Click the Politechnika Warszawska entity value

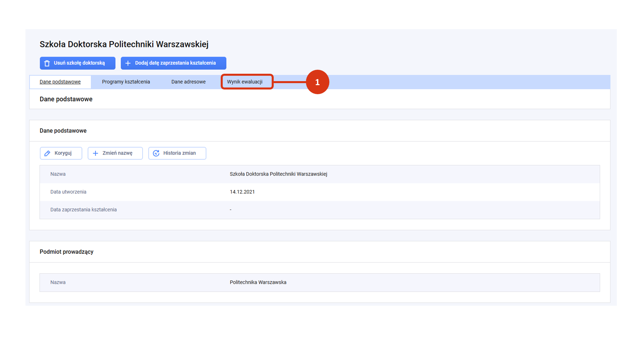point(258,282)
